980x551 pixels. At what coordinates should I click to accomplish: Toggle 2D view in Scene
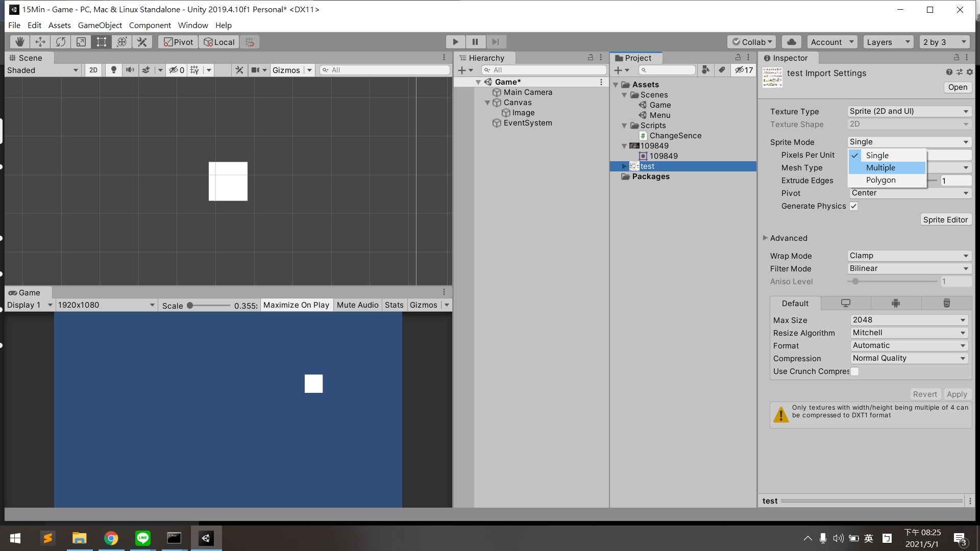pos(93,70)
